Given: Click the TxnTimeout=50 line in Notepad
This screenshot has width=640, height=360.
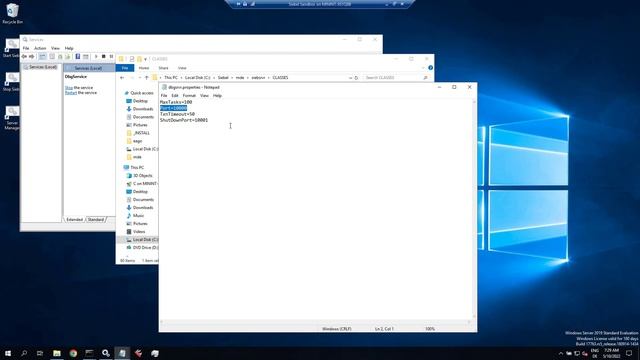Looking at the screenshot, I should (177, 114).
